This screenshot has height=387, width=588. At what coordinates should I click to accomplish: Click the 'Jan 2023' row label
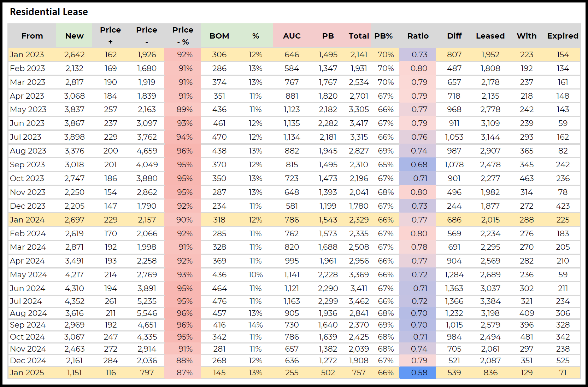(27, 55)
